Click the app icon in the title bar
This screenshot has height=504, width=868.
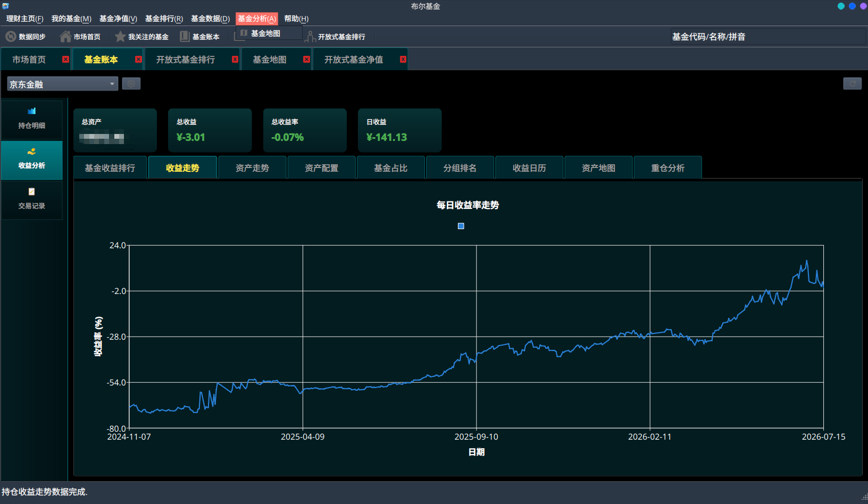tap(5, 6)
